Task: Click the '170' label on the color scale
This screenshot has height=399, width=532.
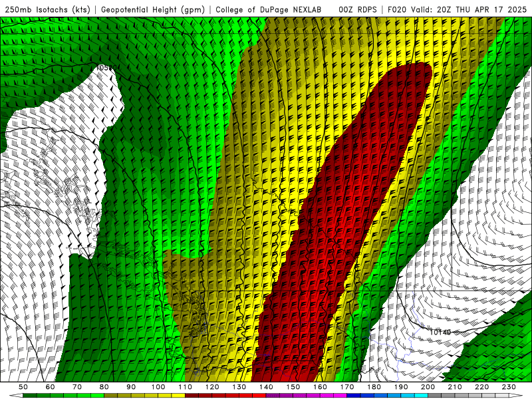Action: point(347,387)
